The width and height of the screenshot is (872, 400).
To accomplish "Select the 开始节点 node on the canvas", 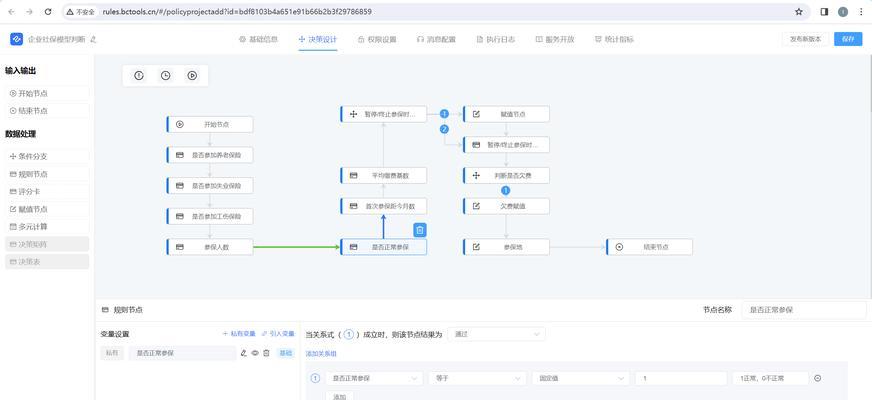I will [210, 125].
